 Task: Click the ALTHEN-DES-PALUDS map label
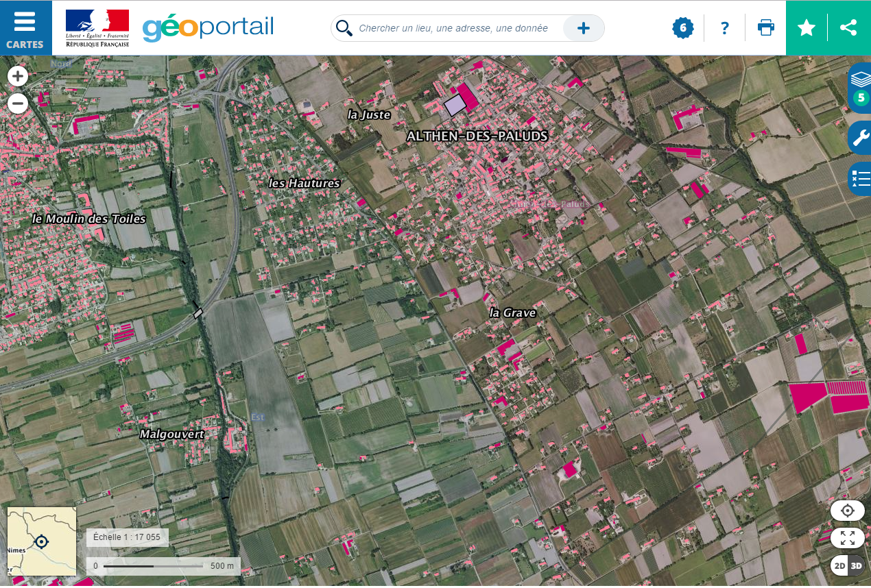(477, 136)
